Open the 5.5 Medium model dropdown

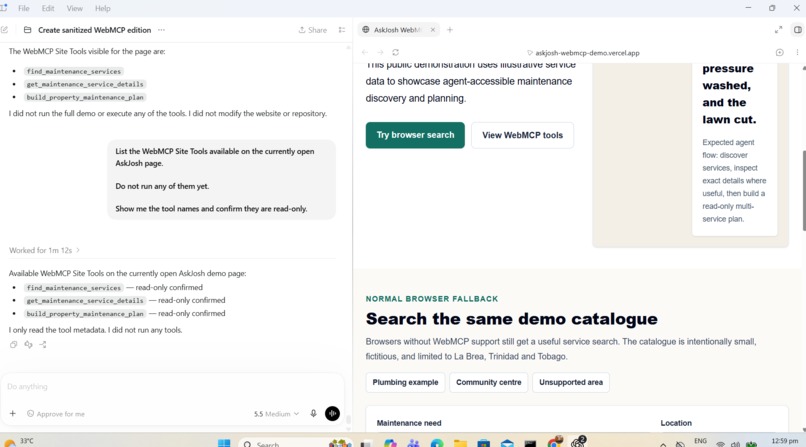tap(276, 414)
